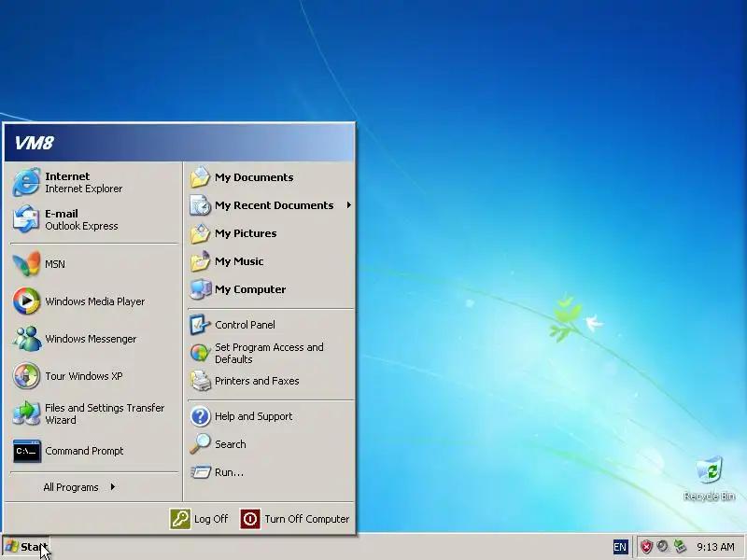
Task: Click the Help and Support label
Action: click(253, 416)
